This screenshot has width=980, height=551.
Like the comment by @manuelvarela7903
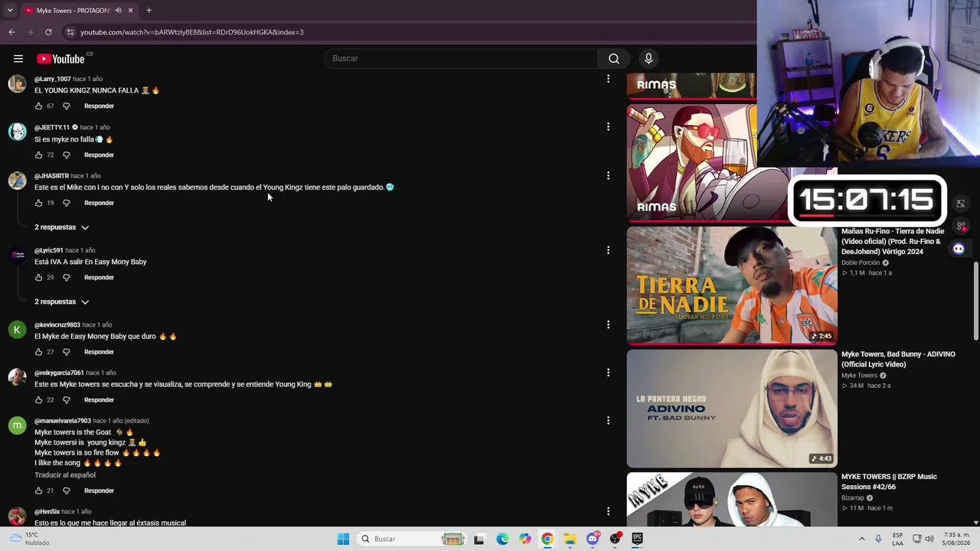pyautogui.click(x=38, y=491)
